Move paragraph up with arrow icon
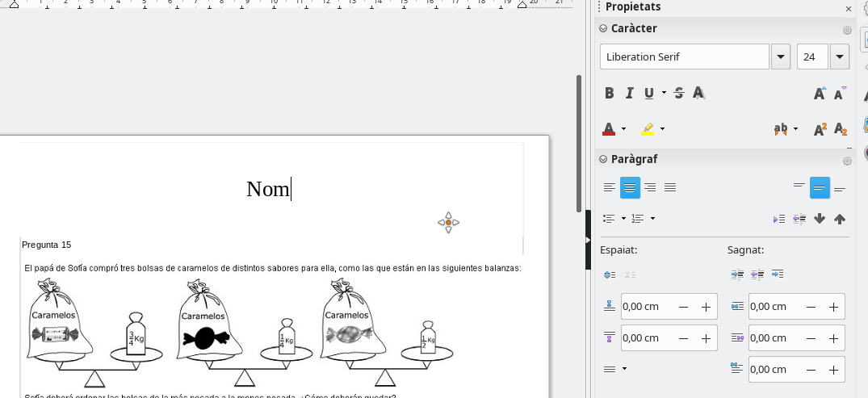Image resolution: width=868 pixels, height=398 pixels. pyautogui.click(x=840, y=220)
